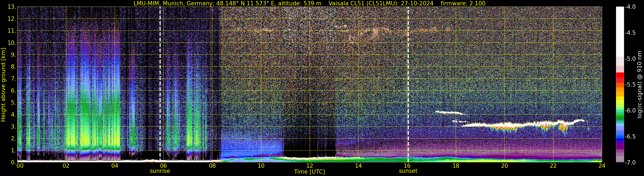Click the '11.' height tick label
644x176 pixels.
coord(12,31)
